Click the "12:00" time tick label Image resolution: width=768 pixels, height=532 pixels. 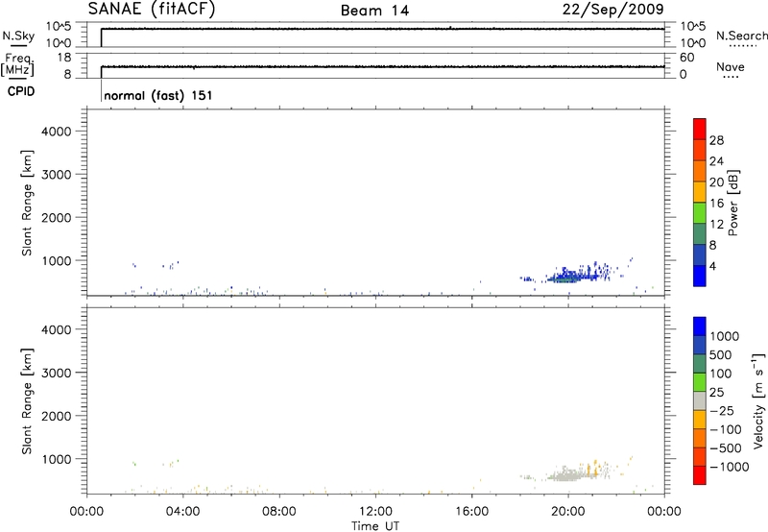pos(375,512)
